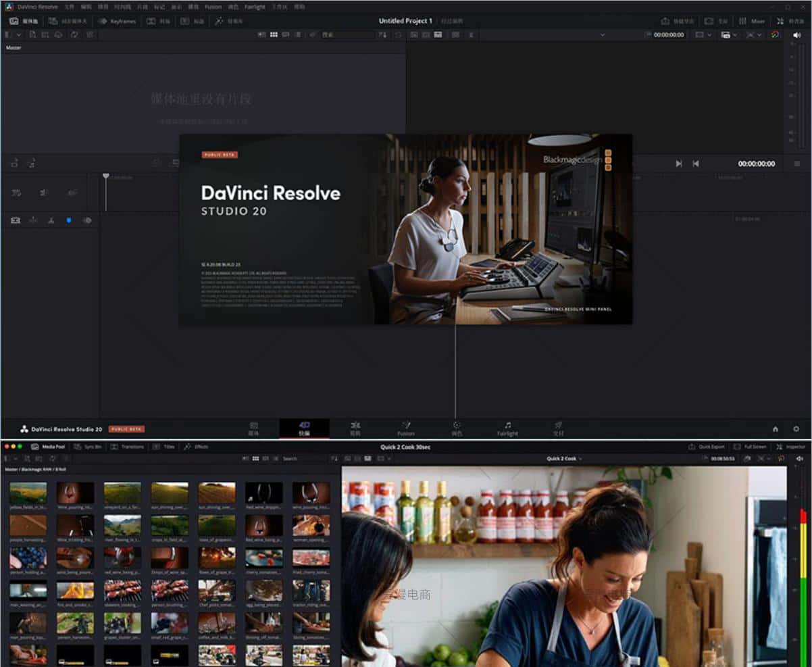
Task: Click the project settings gear icon
Action: (x=796, y=428)
